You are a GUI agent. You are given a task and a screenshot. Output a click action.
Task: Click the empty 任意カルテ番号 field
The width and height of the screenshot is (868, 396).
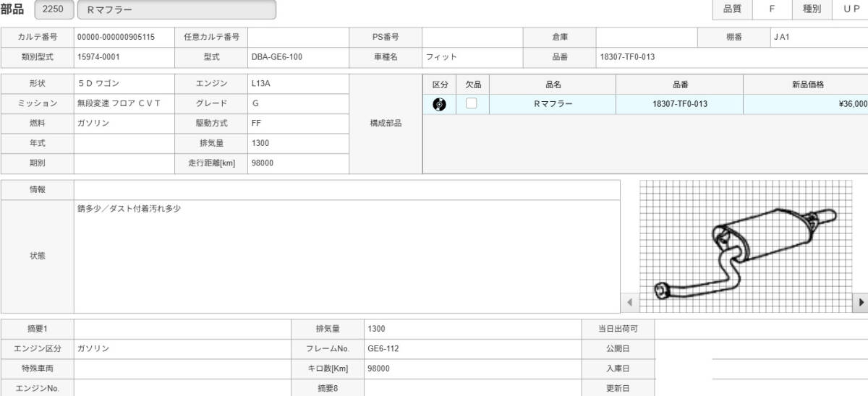298,37
